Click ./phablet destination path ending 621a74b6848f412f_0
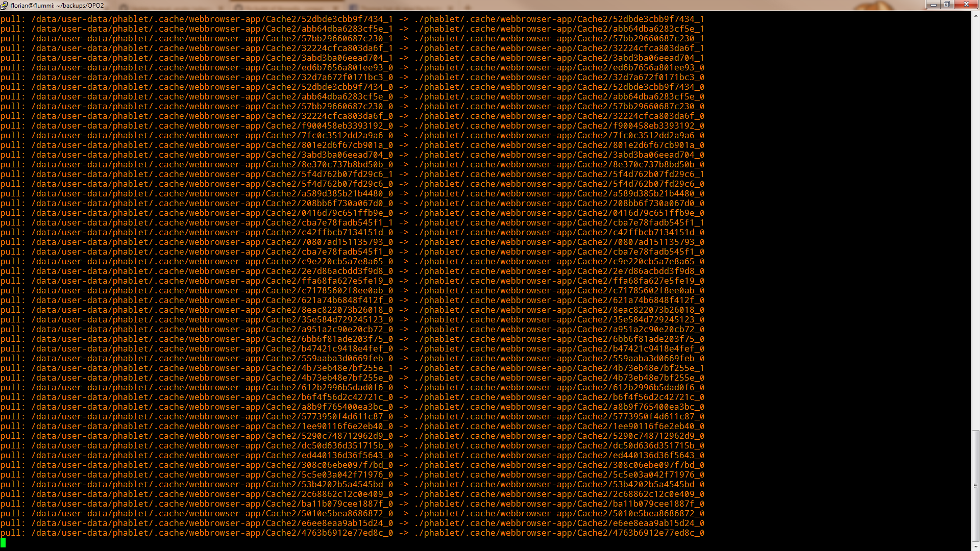The width and height of the screenshot is (980, 551). [559, 300]
